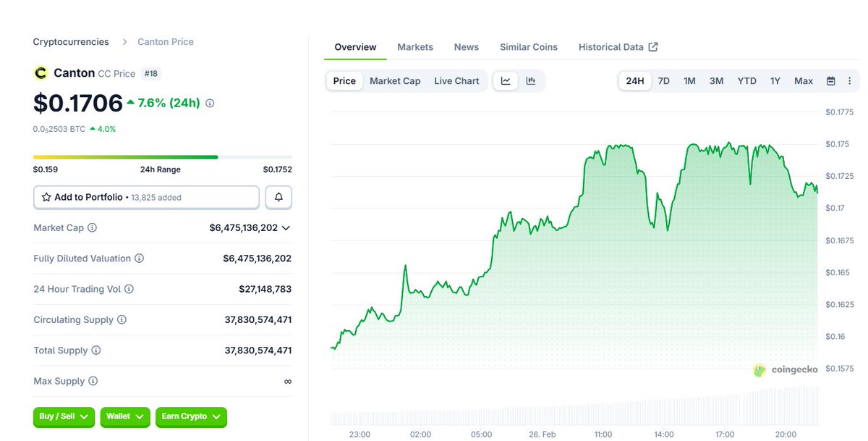Go to the Similar Coins tab
Viewport: 868px width, 441px height.
(x=529, y=47)
